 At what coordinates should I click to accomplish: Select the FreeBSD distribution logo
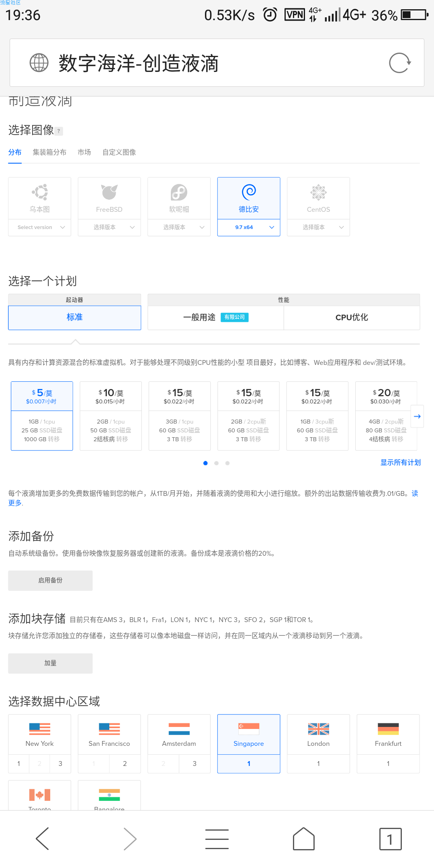[109, 192]
